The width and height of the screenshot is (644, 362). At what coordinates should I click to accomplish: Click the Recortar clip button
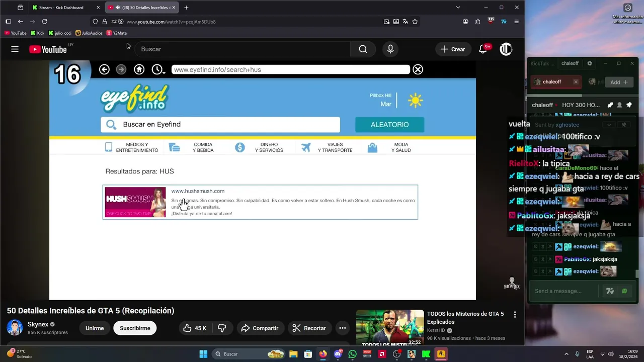(309, 328)
